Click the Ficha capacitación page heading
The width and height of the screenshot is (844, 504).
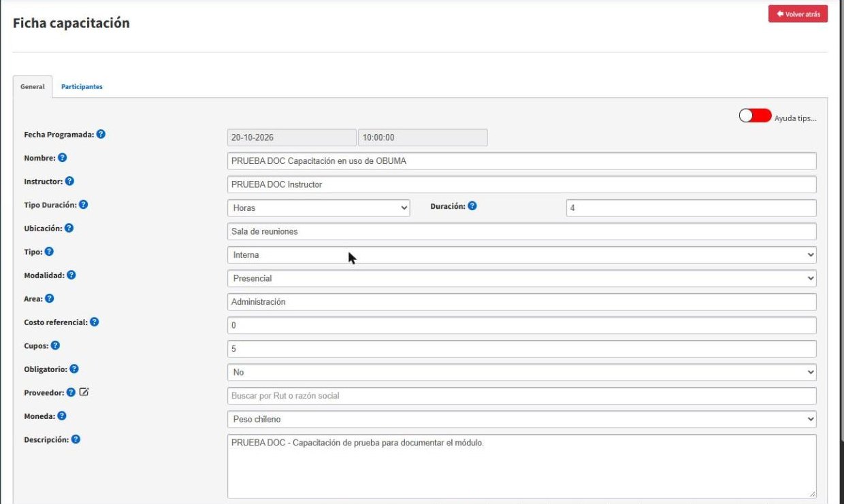tap(71, 23)
